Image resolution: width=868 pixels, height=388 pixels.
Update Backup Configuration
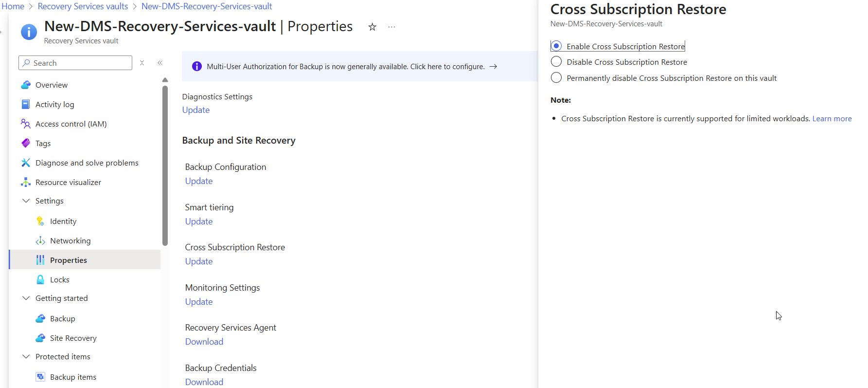point(199,181)
